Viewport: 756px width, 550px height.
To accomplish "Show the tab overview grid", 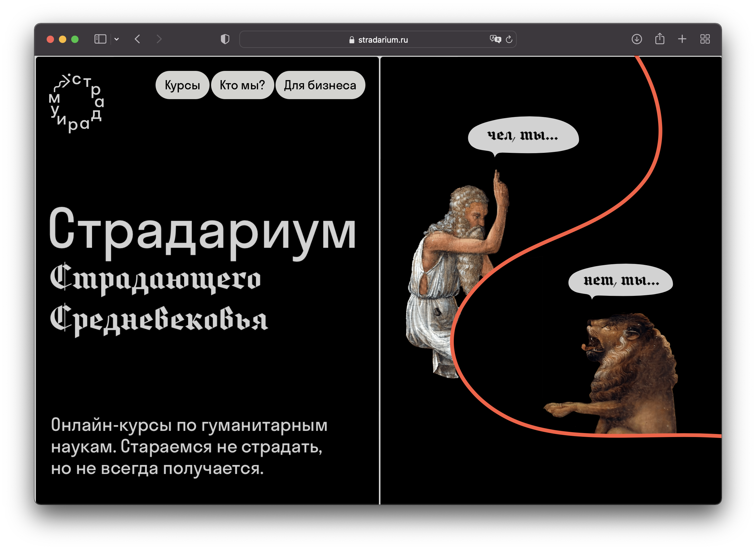I will click(705, 39).
